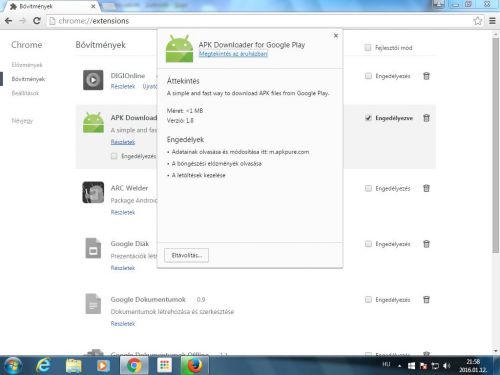Open the Windows Start menu
Viewport: 500px width, 375px height.
coord(13,366)
